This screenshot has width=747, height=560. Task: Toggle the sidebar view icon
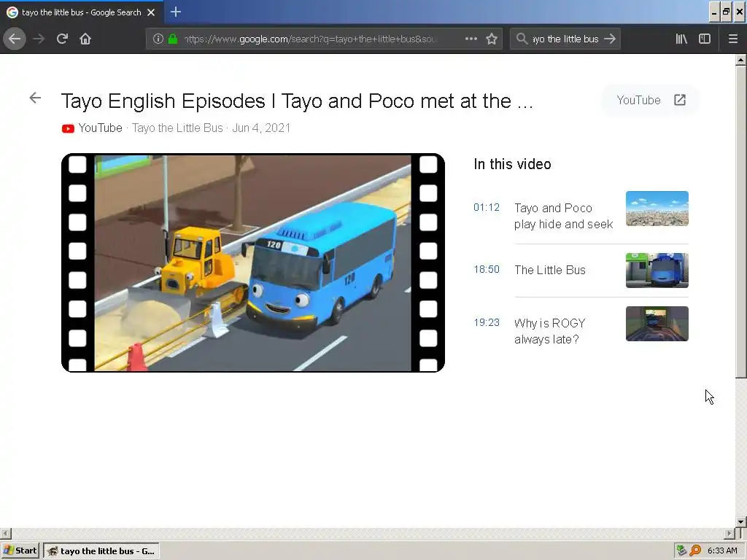pyautogui.click(x=705, y=39)
